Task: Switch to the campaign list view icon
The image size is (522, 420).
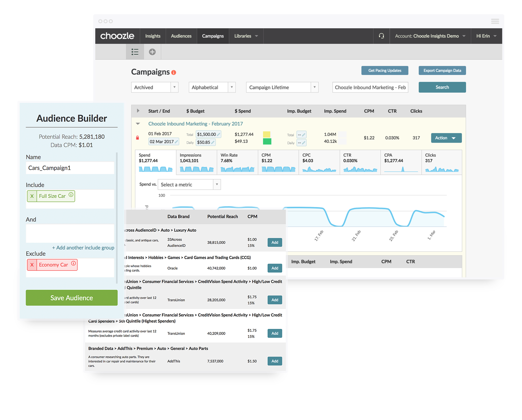Action: point(135,52)
